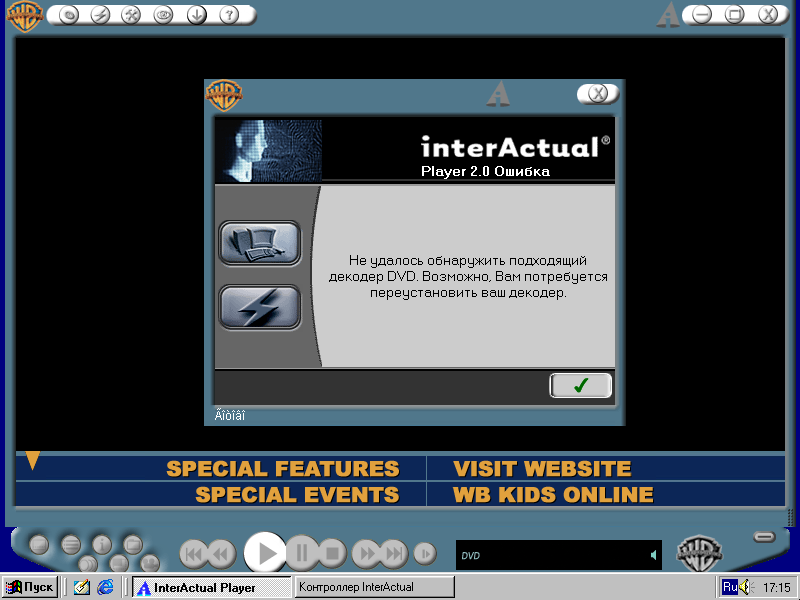Close the error dialog with its X button
Viewport: 800px width, 600px height.
598,93
